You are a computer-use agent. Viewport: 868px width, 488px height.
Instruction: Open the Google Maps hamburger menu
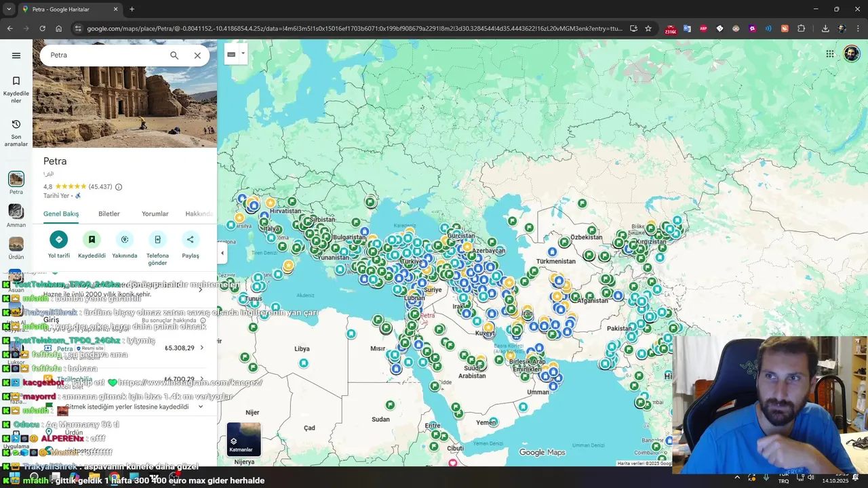16,56
